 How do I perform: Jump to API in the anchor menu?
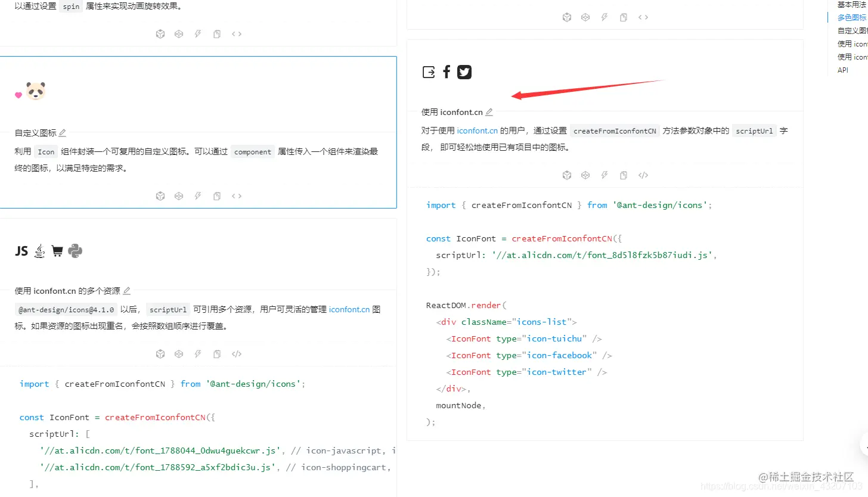[843, 70]
